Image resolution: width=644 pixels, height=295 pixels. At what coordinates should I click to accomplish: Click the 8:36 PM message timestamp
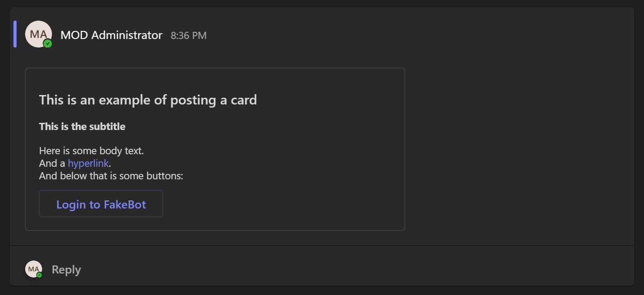pos(189,35)
